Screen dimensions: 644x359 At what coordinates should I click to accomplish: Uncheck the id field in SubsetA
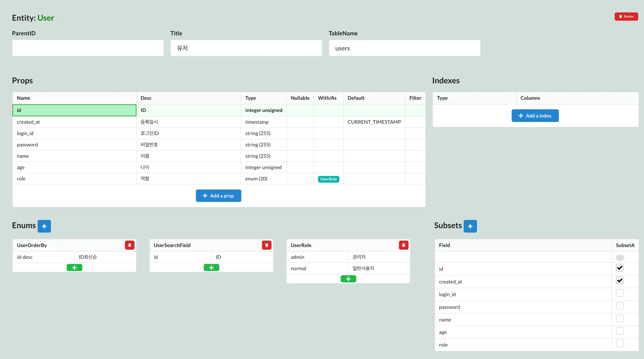coord(620,267)
